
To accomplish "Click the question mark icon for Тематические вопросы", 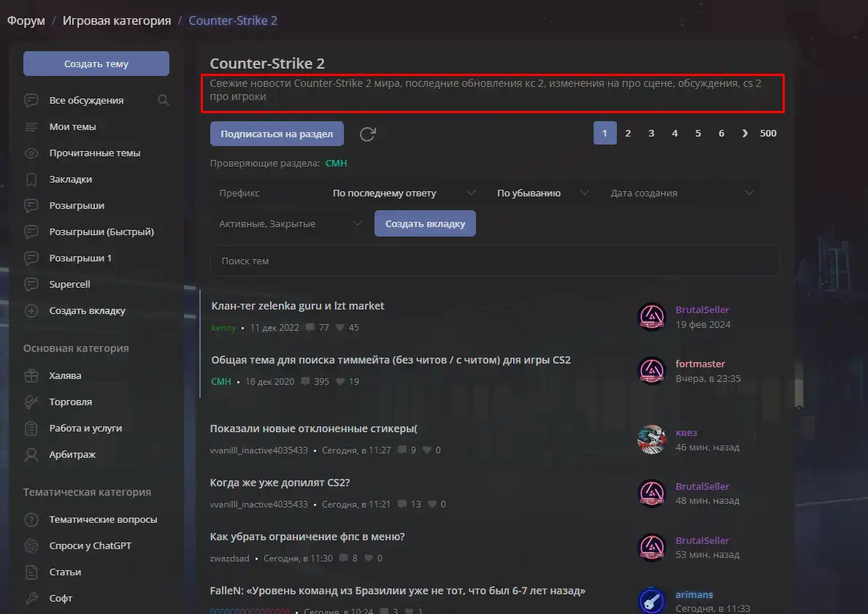I will pyautogui.click(x=31, y=519).
